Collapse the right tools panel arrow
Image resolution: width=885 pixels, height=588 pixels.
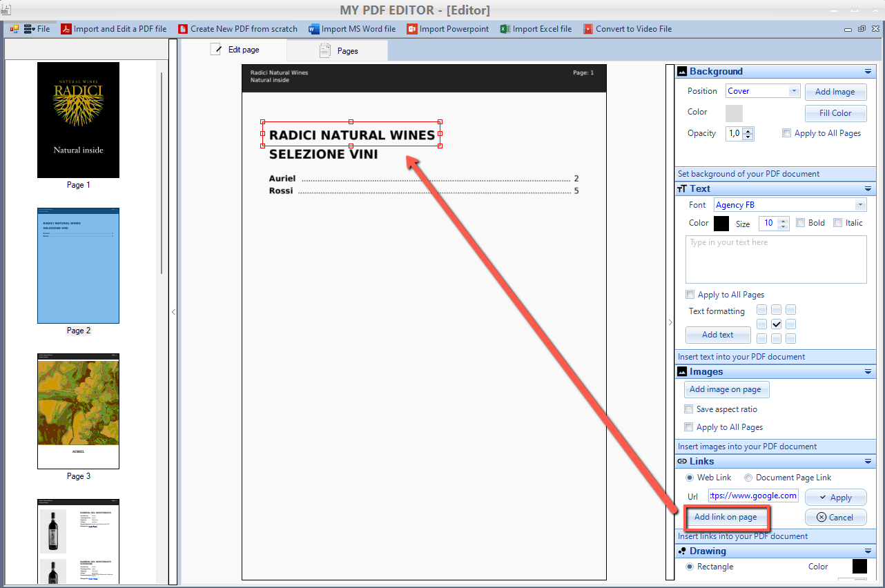pos(670,322)
